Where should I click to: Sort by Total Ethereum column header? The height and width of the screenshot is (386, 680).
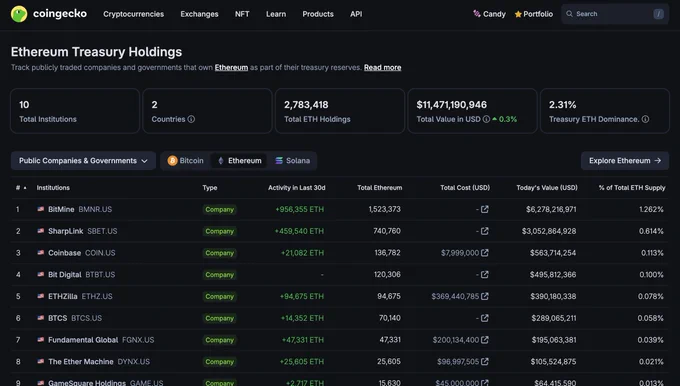tap(379, 188)
